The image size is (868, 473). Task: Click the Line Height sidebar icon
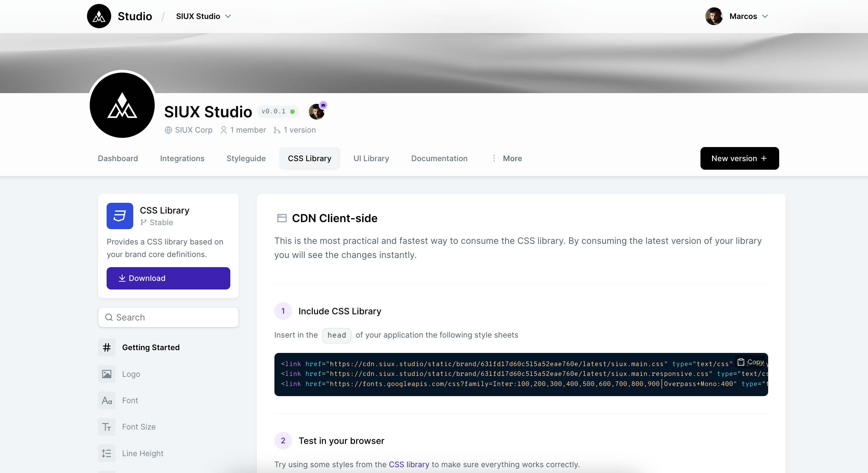click(x=107, y=453)
